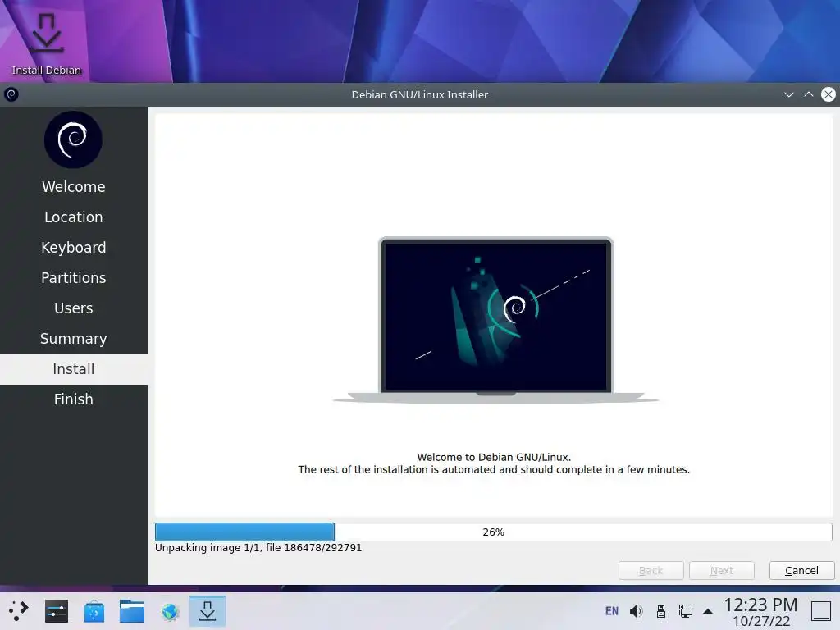Image resolution: width=840 pixels, height=630 pixels.
Task: Minimize the installer window
Action: [788, 94]
